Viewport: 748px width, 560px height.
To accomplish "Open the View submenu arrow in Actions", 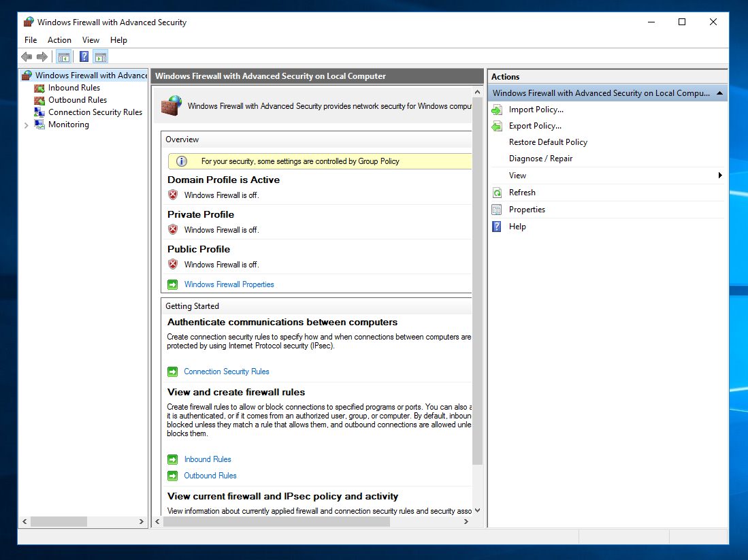I will point(720,176).
